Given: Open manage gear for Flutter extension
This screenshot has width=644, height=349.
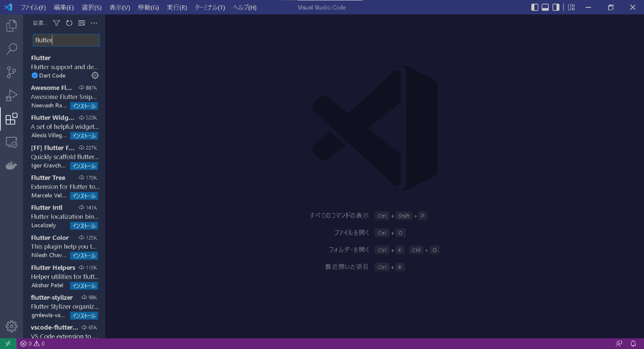Looking at the screenshot, I should 95,76.
